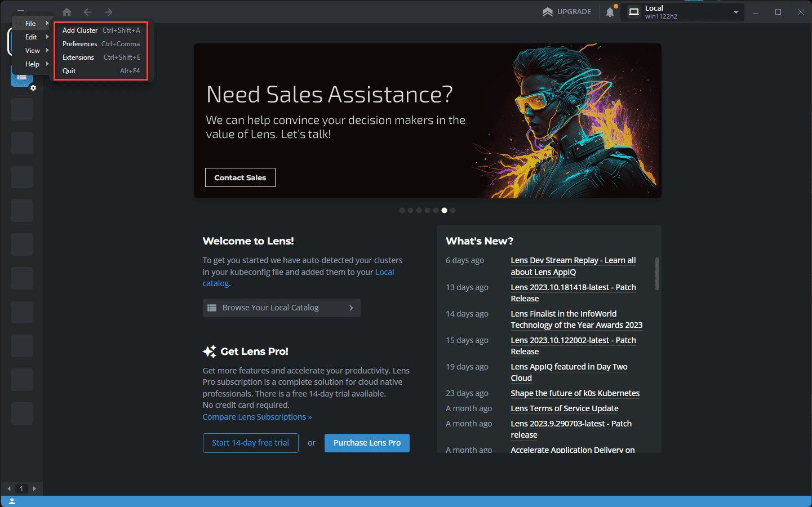
Task: Select the last carousel dot under the banner
Action: pos(452,210)
